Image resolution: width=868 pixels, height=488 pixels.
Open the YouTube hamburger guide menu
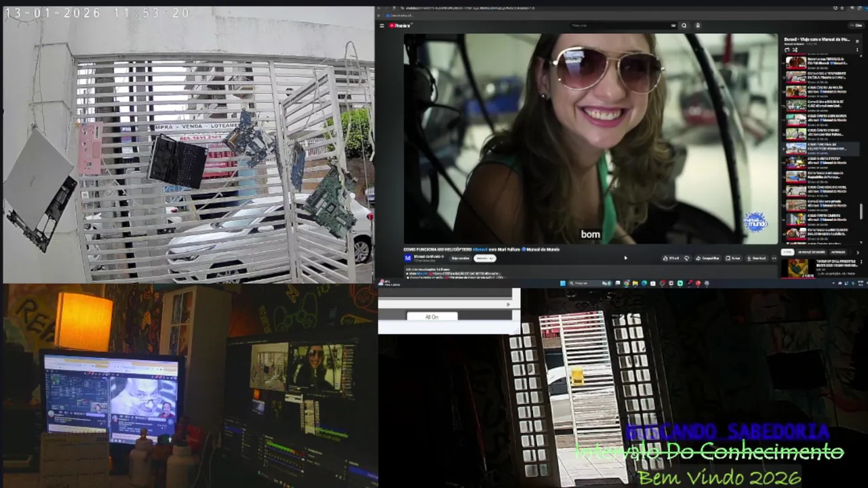[382, 26]
